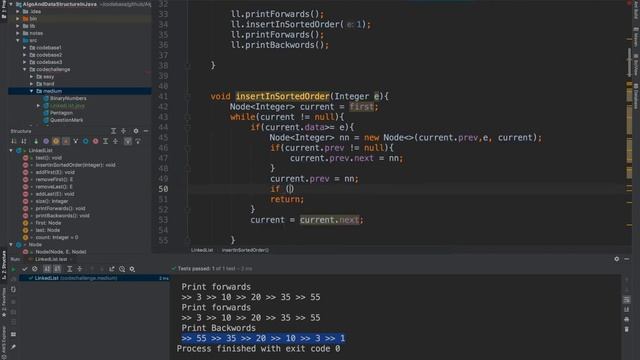Open Run tool window settings gear
This screenshot has width=640, height=360.
pyautogui.click(x=617, y=259)
